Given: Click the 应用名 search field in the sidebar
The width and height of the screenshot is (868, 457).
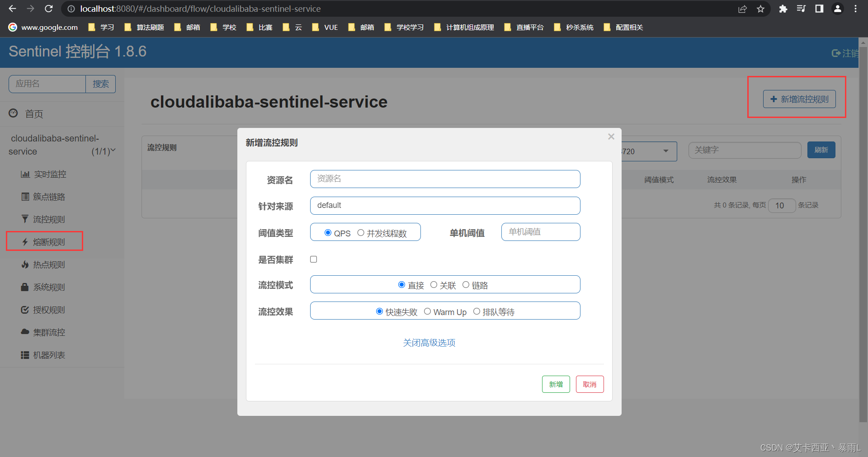Looking at the screenshot, I should click(x=47, y=84).
